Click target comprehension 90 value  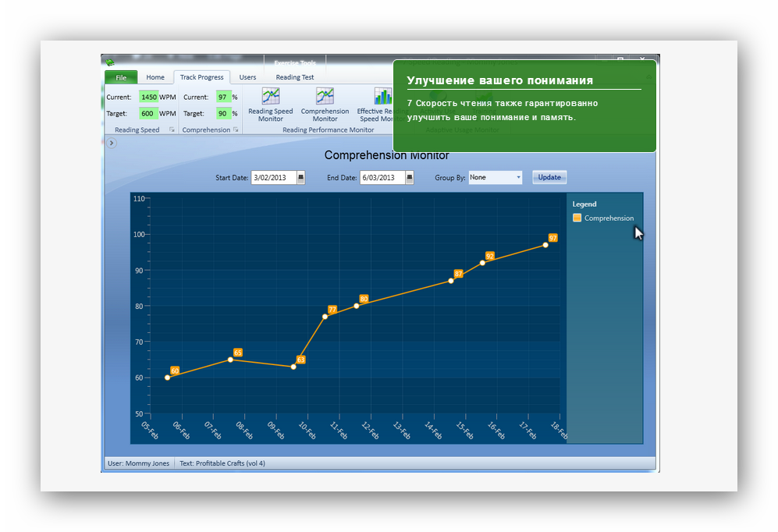223,114
